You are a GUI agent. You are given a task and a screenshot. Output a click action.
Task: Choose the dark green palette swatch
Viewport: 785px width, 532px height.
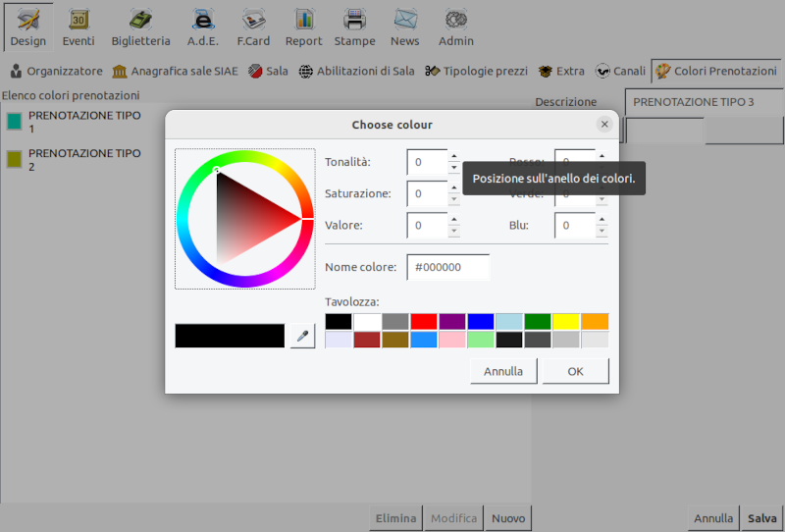(538, 322)
